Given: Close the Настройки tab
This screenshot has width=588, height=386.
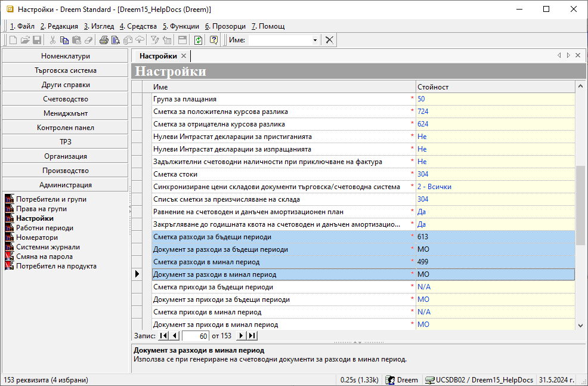Looking at the screenshot, I should pos(184,56).
